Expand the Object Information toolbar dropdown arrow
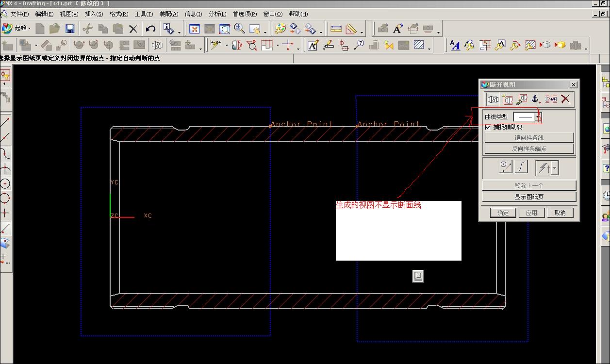The width and height of the screenshot is (610, 364). 179,32
